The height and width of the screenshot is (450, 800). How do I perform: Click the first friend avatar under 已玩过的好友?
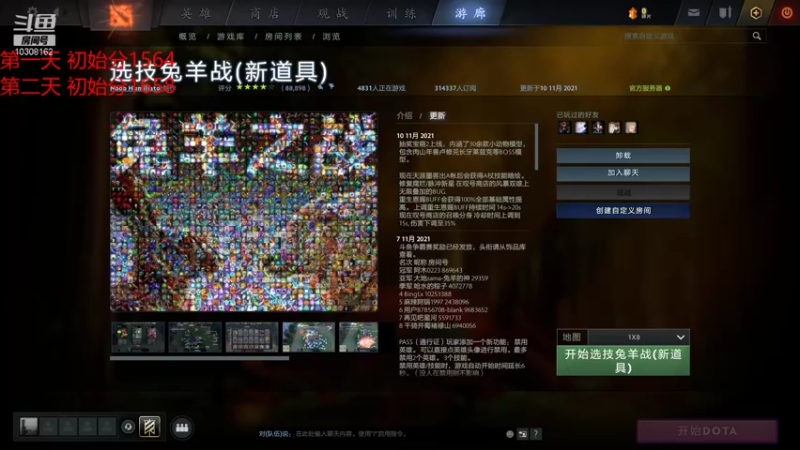point(564,128)
